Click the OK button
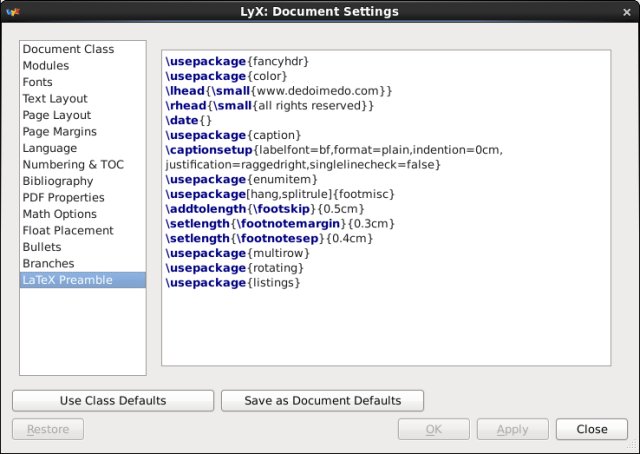 tap(434, 429)
